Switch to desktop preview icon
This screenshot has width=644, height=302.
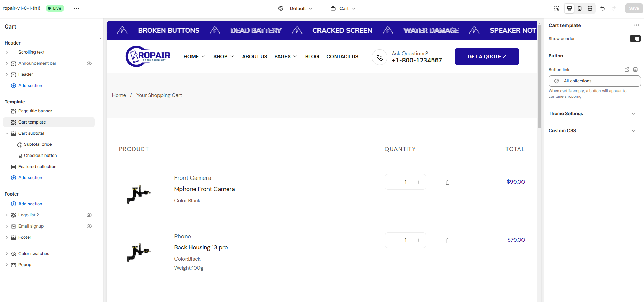click(x=570, y=8)
